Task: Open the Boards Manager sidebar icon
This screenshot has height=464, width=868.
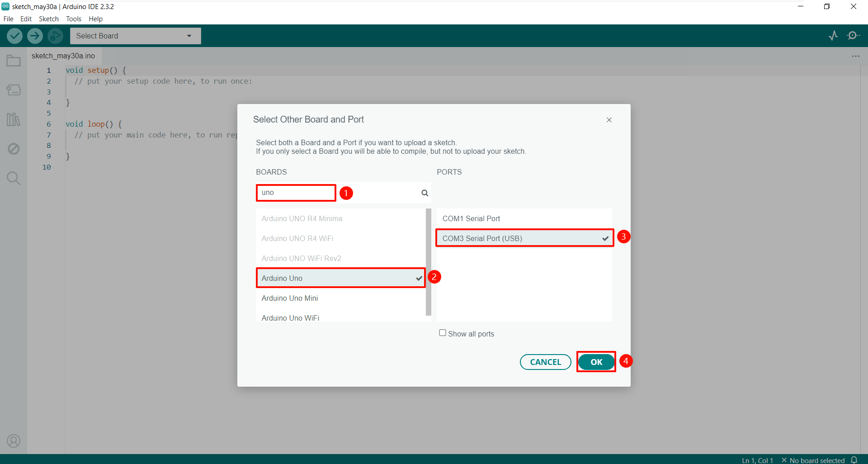Action: 14,90
